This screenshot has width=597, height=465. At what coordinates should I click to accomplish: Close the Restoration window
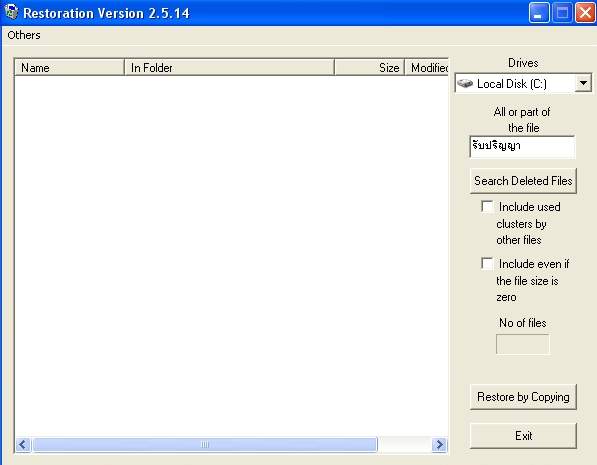click(x=585, y=13)
